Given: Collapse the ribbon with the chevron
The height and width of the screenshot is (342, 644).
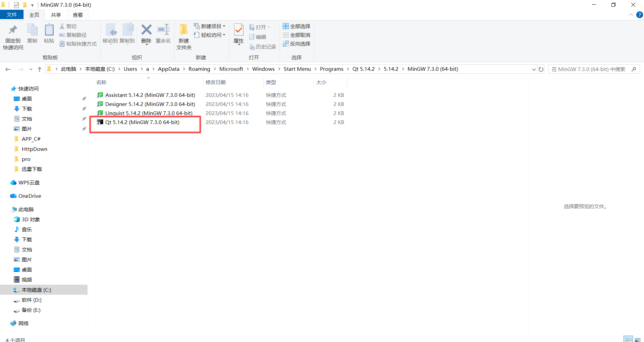Looking at the screenshot, I should coord(631,15).
